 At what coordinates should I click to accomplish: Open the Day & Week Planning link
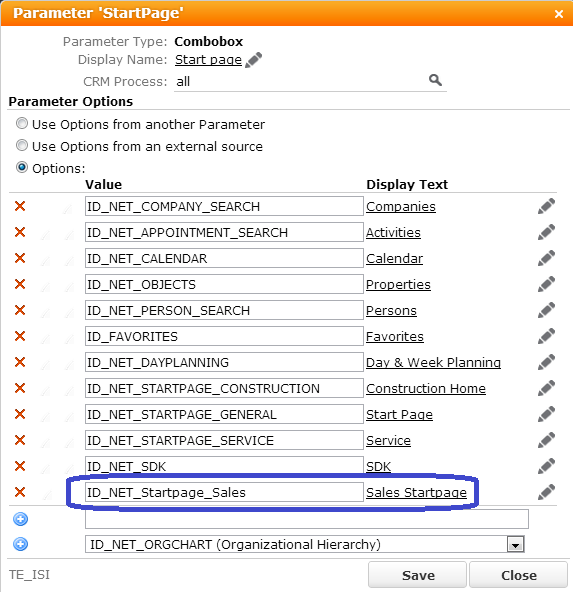[433, 363]
